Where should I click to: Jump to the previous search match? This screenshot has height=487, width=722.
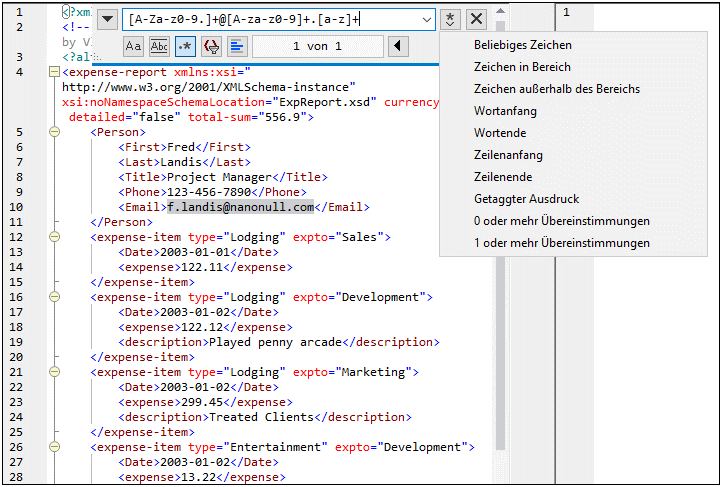coord(398,46)
